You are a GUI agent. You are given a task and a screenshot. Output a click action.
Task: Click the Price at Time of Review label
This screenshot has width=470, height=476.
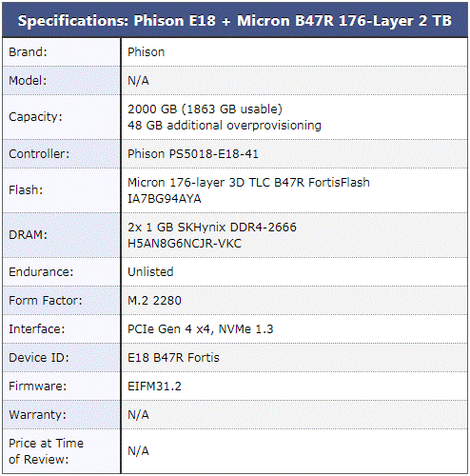click(47, 451)
